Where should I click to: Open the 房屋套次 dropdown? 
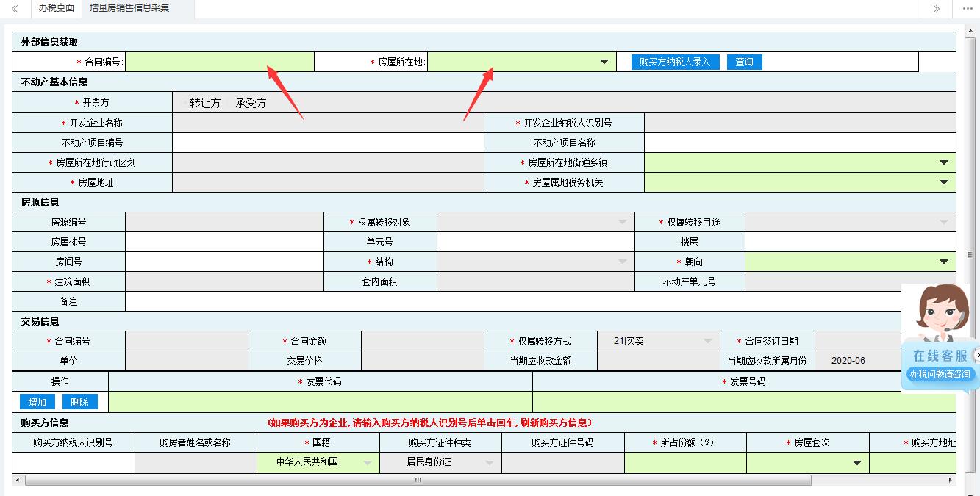click(856, 463)
